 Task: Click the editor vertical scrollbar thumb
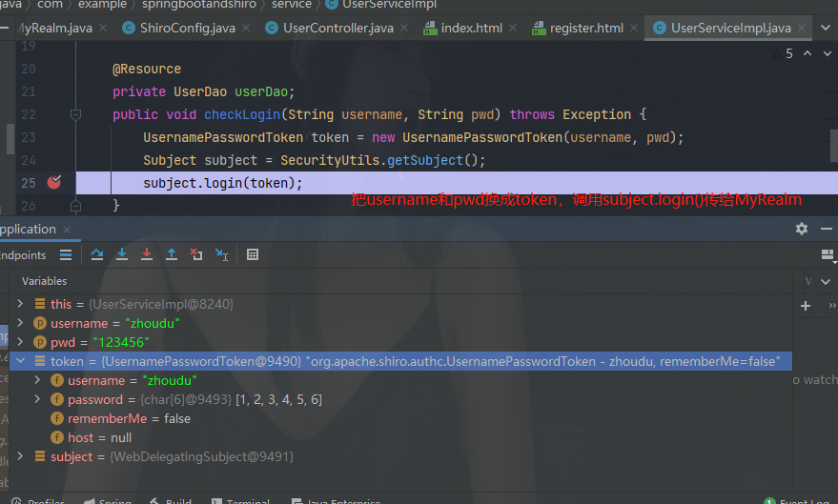click(833, 145)
